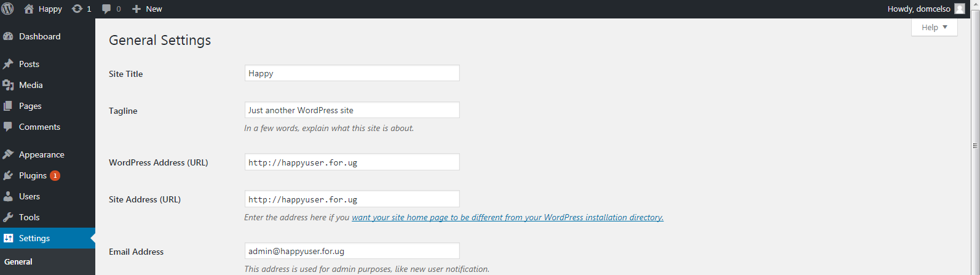Open the Happy site home icon
980x275 pixels.
tap(29, 9)
